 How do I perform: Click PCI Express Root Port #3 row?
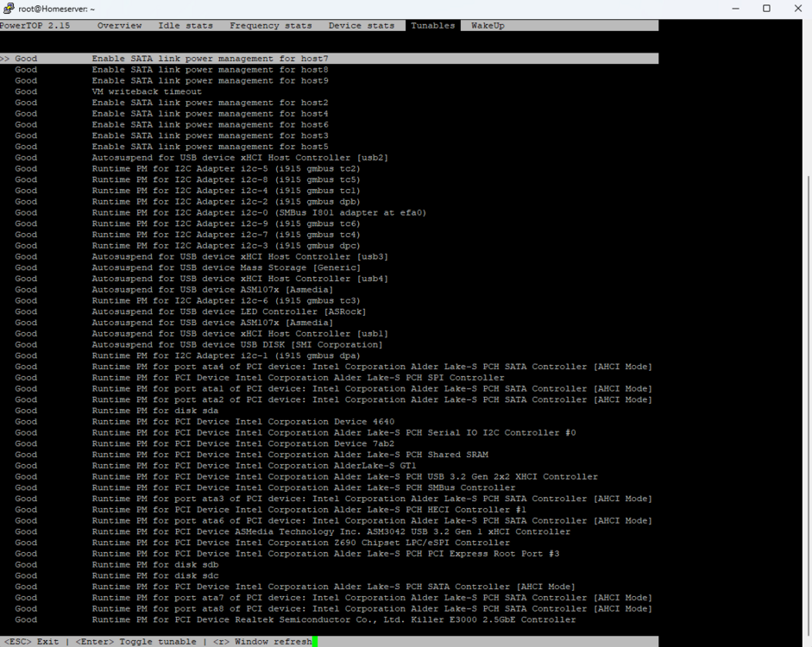click(287, 554)
